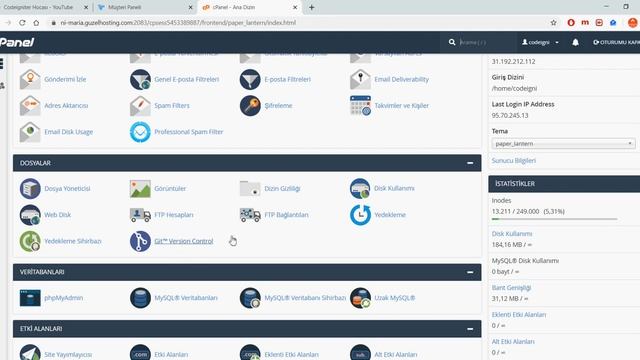Image resolution: width=640 pixels, height=360 pixels.
Task: Collapse the DOSYALAR section
Action: click(470, 163)
